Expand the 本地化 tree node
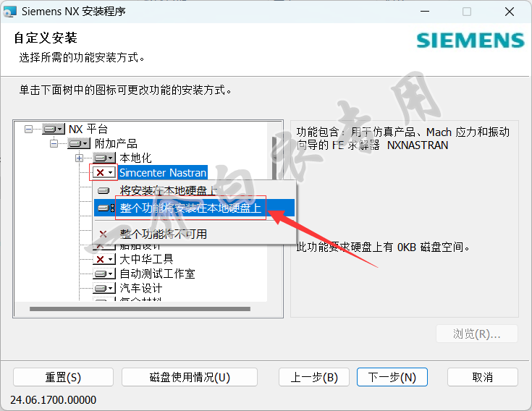 79,158
